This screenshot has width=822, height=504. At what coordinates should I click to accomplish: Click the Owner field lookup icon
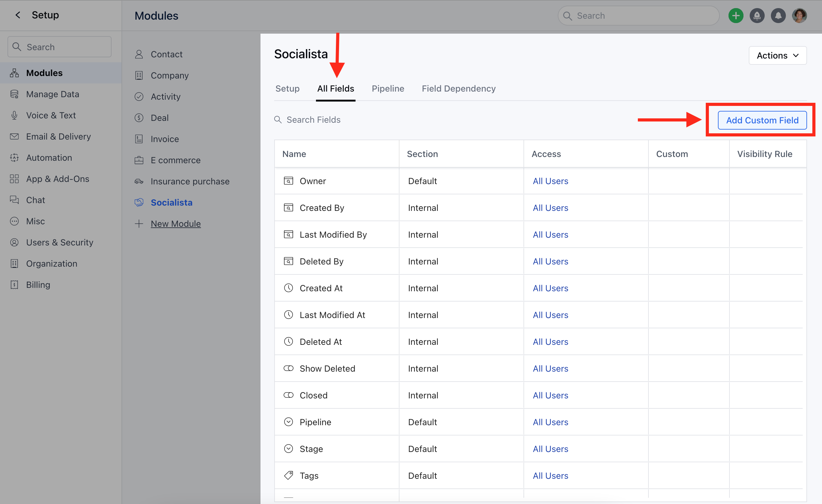click(x=288, y=181)
